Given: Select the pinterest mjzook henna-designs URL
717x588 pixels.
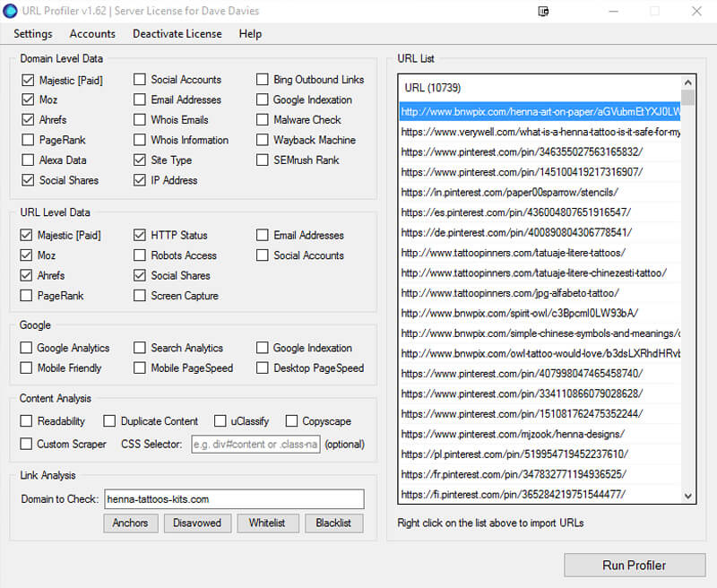Looking at the screenshot, I should [540, 434].
